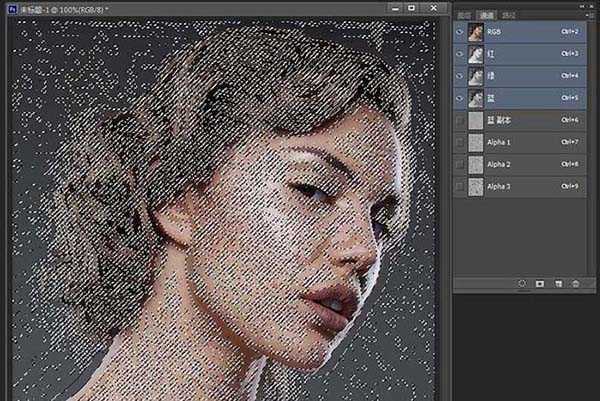
Task: Select the Blue copy channel thumbnail
Action: coord(475,120)
